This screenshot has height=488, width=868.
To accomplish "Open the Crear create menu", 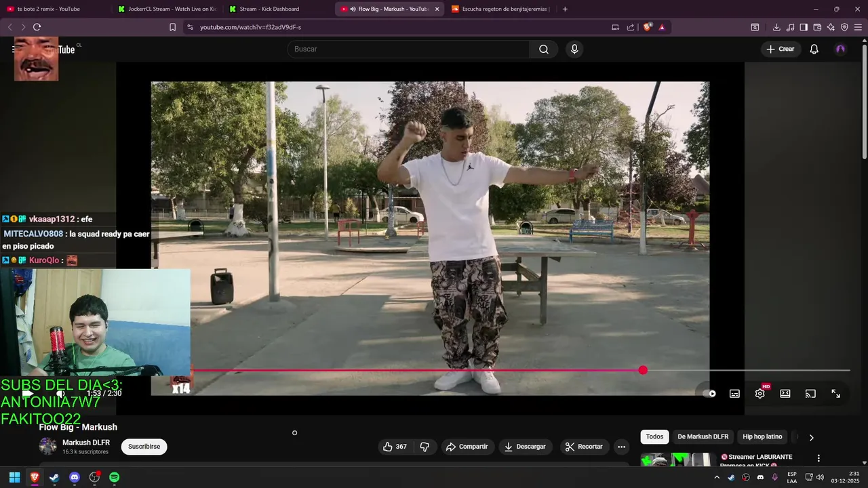I will 781,49.
